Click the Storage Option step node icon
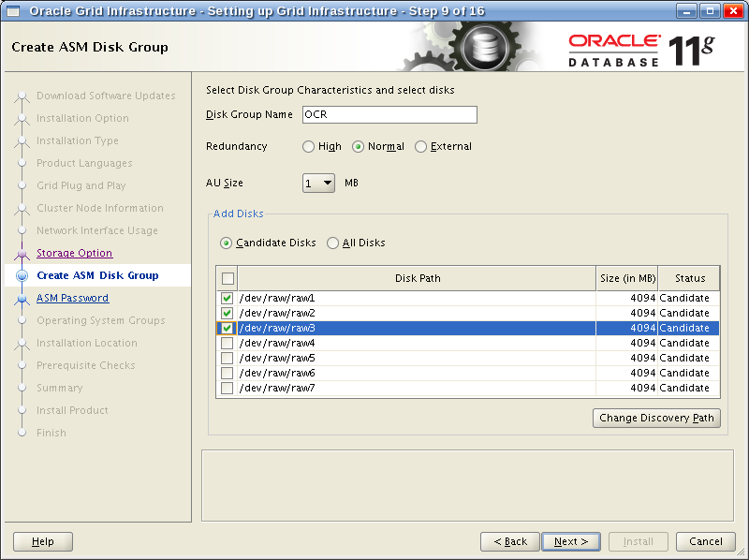This screenshot has height=560, width=749. [x=22, y=253]
